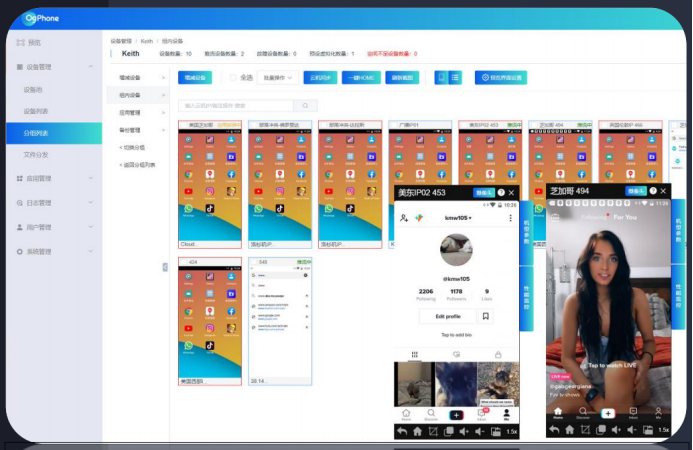Click home icon in 芝加哥 494 bottom toolbar
Screen dimensions: 693x450
tap(570, 429)
